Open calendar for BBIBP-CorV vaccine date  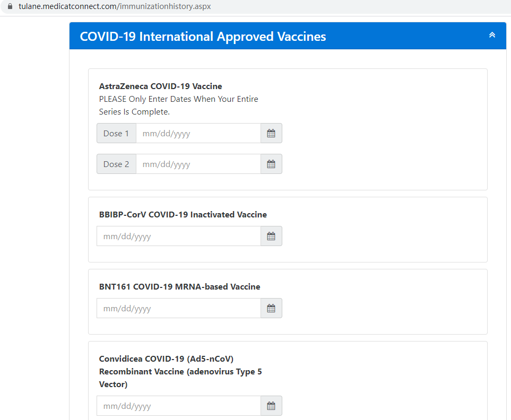(x=271, y=236)
